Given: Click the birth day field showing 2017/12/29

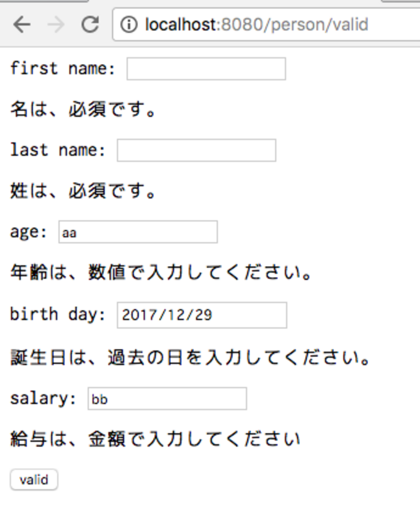Looking at the screenshot, I should 202,315.
